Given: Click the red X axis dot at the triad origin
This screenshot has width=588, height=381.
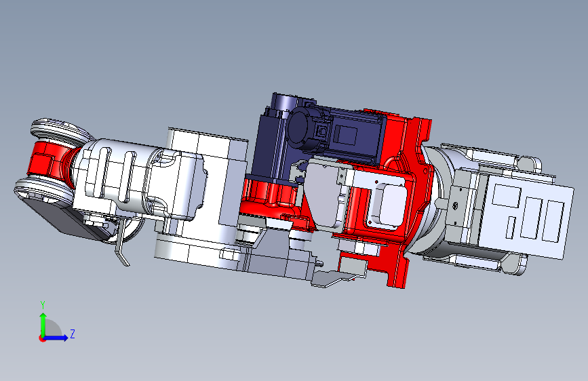Looking at the screenshot, I should [42, 338].
